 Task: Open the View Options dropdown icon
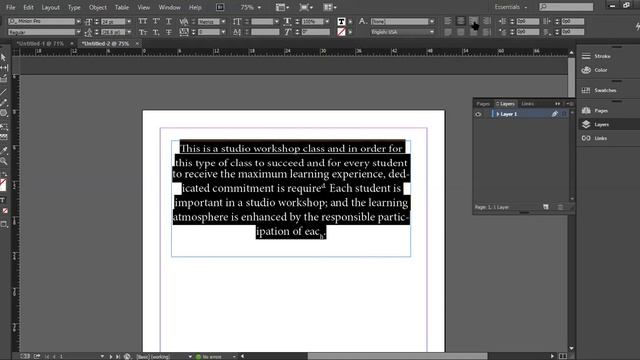pyautogui.click(x=282, y=7)
